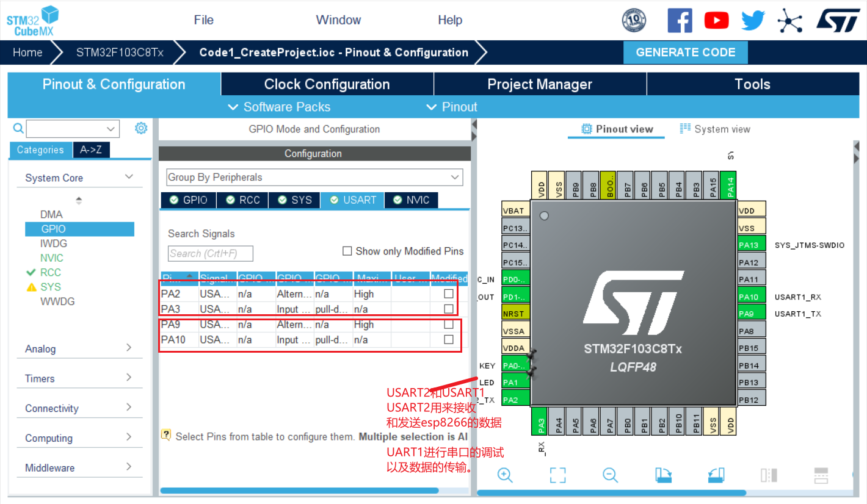
Task: Select the NVIC peripheral tab
Action: point(412,200)
